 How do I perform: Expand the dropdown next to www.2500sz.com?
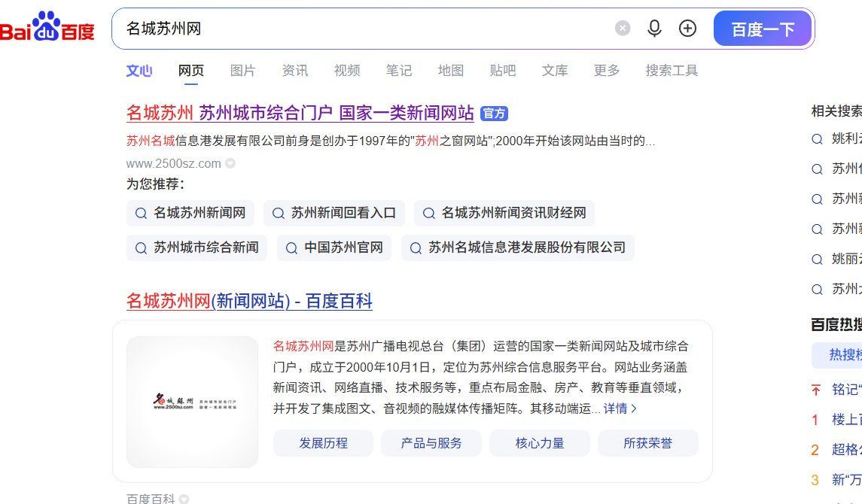pyautogui.click(x=231, y=163)
